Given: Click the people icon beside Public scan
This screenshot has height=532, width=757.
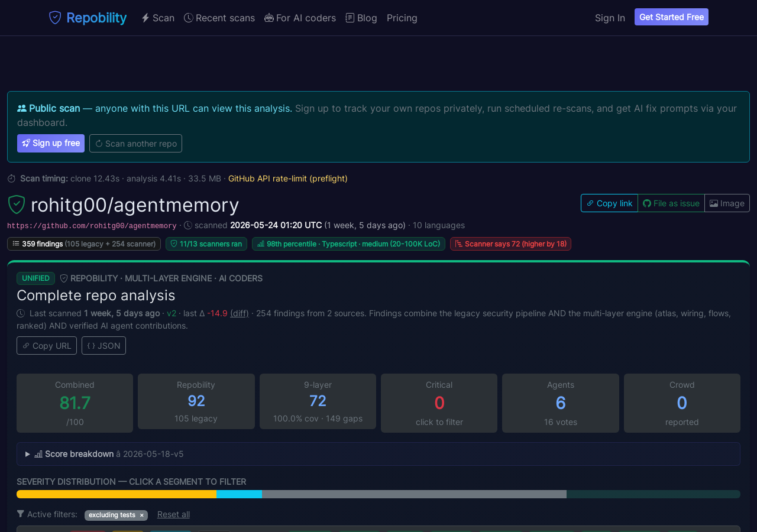Looking at the screenshot, I should (22, 108).
